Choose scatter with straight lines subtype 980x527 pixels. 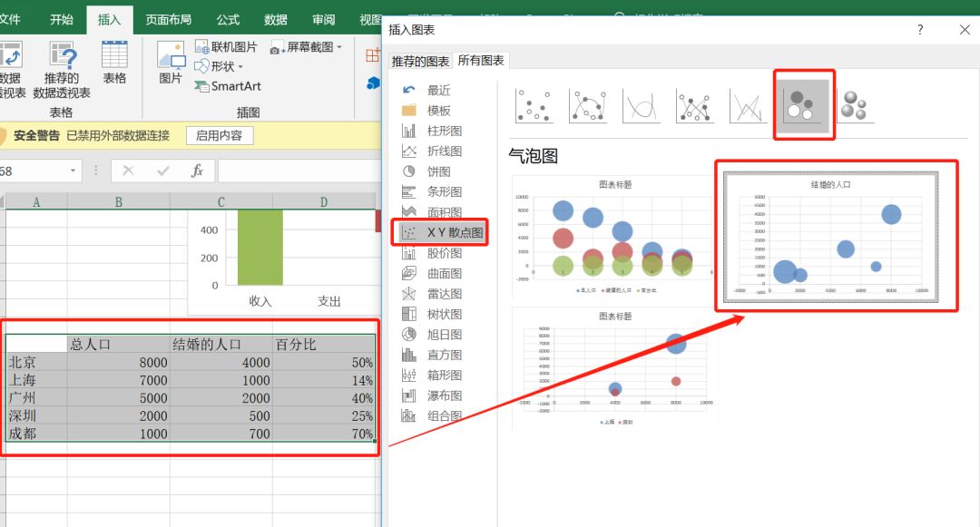point(748,105)
